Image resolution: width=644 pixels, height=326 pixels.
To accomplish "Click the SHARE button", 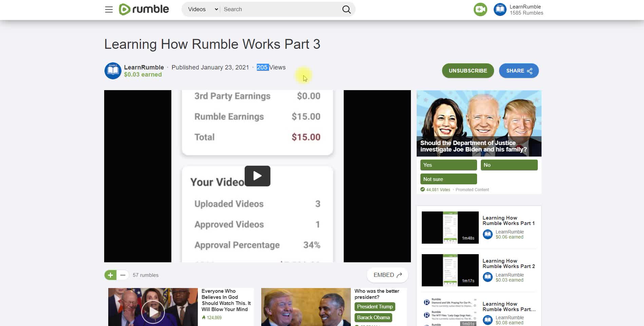I will [519, 70].
